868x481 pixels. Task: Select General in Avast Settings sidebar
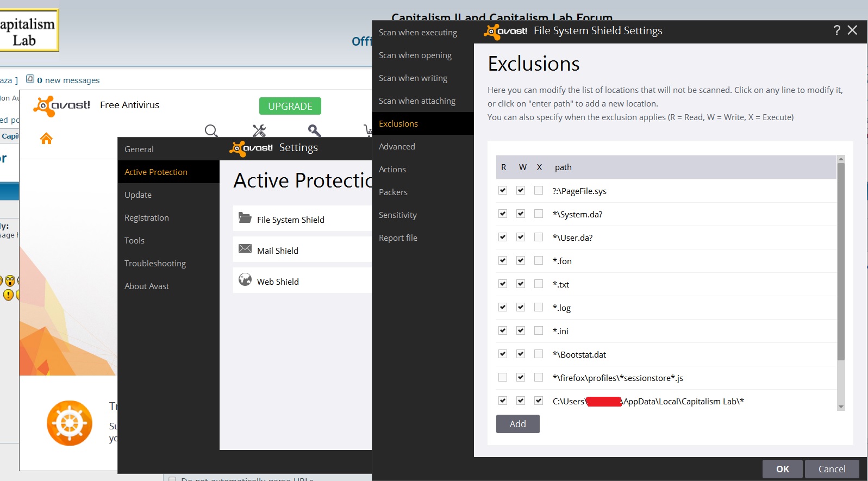168,149
